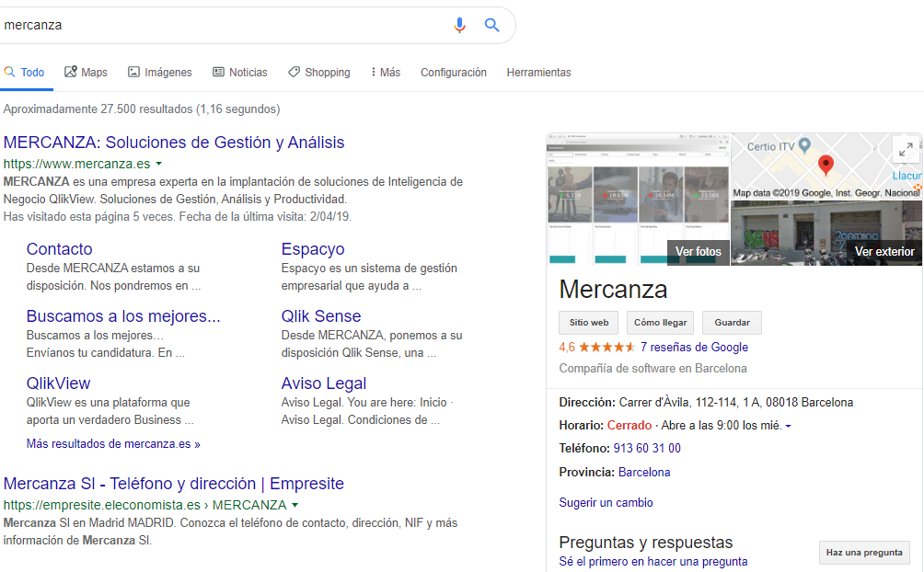This screenshot has width=924, height=572.
Task: Open 7 reseñas de Google
Action: tap(694, 347)
